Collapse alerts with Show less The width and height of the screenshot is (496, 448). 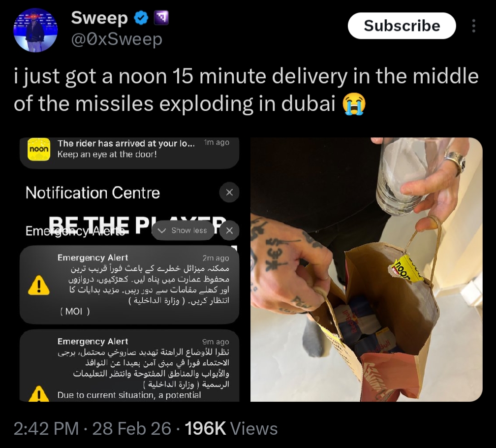click(x=183, y=230)
